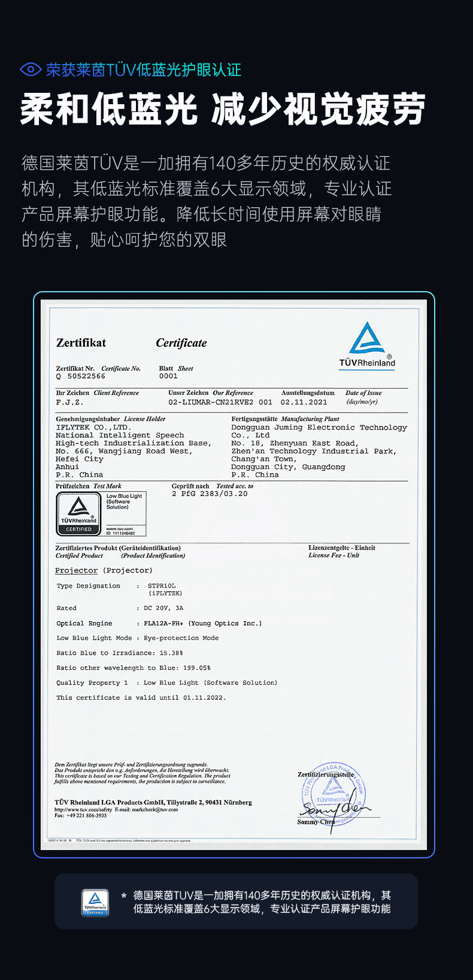Click the footnote text about 德国莱茵TUV
This screenshot has height=980, width=473.
click(262, 902)
